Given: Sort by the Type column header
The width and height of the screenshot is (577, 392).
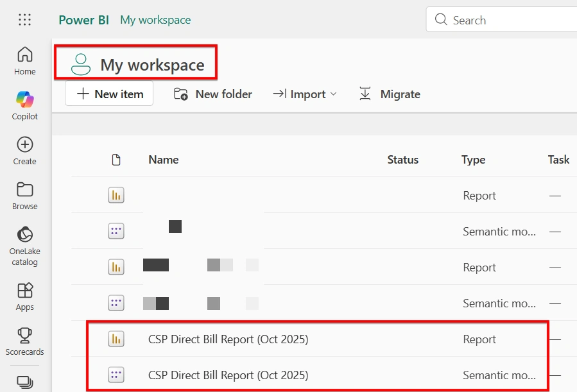Looking at the screenshot, I should pos(473,160).
